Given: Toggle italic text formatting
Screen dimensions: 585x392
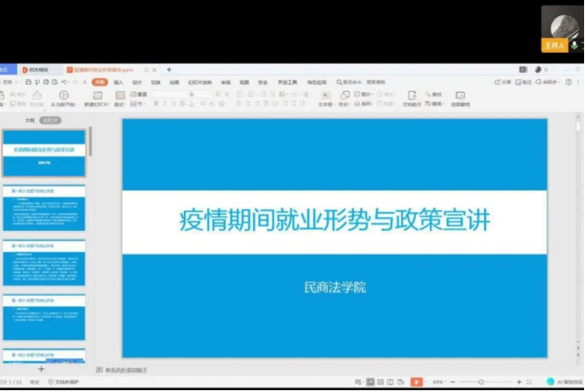Looking at the screenshot, I should (165, 104).
